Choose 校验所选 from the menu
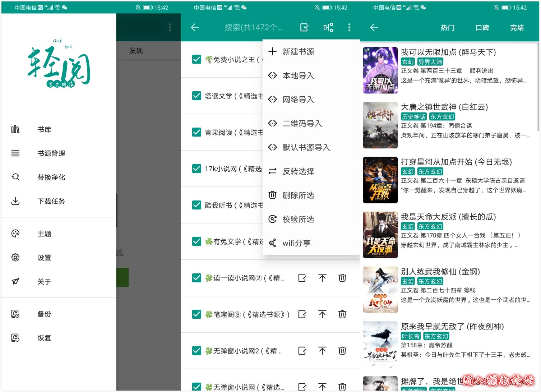 (x=311, y=219)
